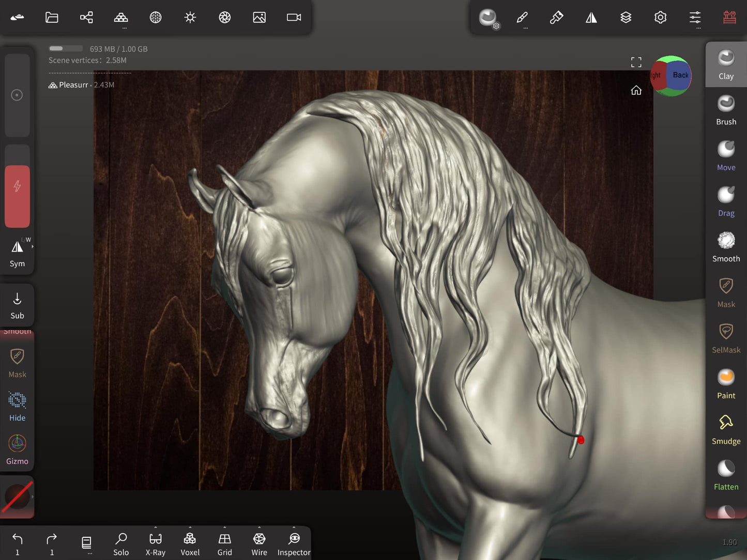Open current tool settings at top
This screenshot has height=560, width=747.
[x=488, y=18]
